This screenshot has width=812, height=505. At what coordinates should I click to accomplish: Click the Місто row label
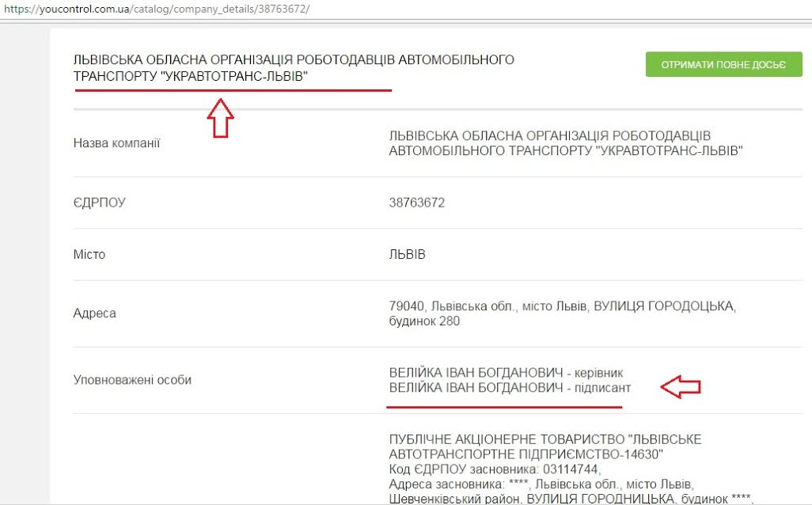(x=89, y=254)
